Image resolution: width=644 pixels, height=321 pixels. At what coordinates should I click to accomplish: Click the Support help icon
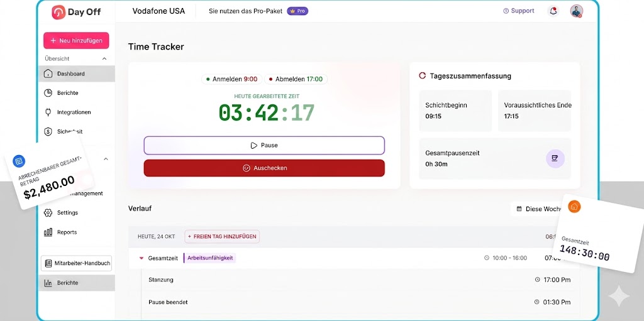[506, 11]
